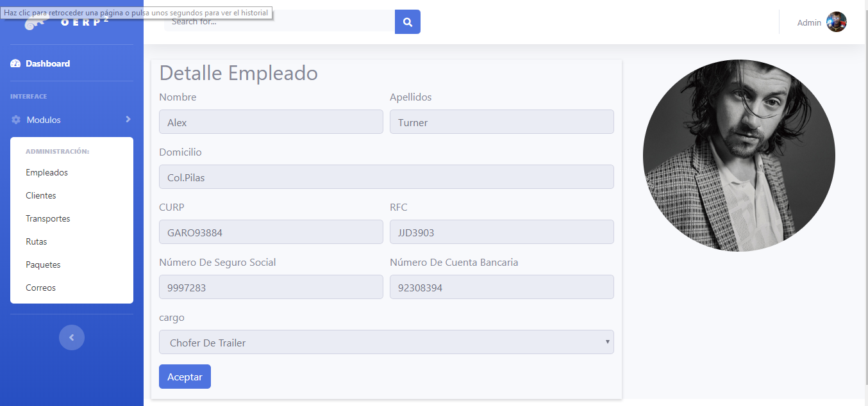Click the Admin link in the top bar
The height and width of the screenshot is (406, 868).
[x=808, y=22]
